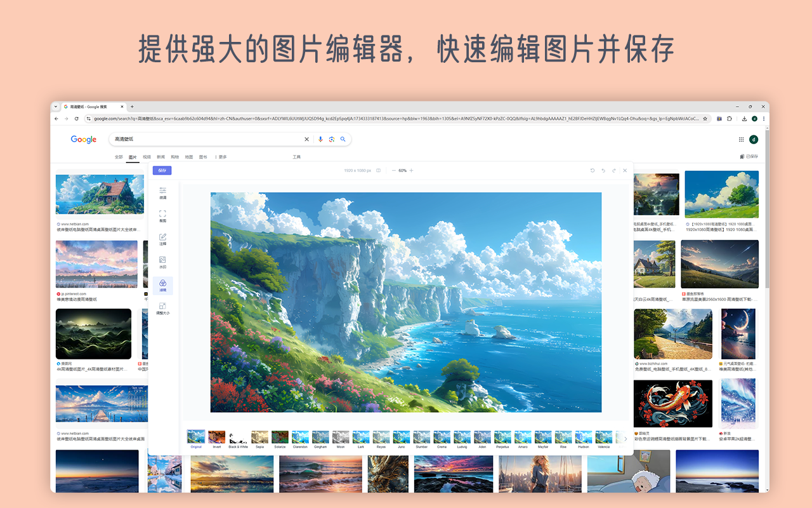Activate Google voice search microphone
The image size is (812, 508).
pyautogui.click(x=320, y=139)
